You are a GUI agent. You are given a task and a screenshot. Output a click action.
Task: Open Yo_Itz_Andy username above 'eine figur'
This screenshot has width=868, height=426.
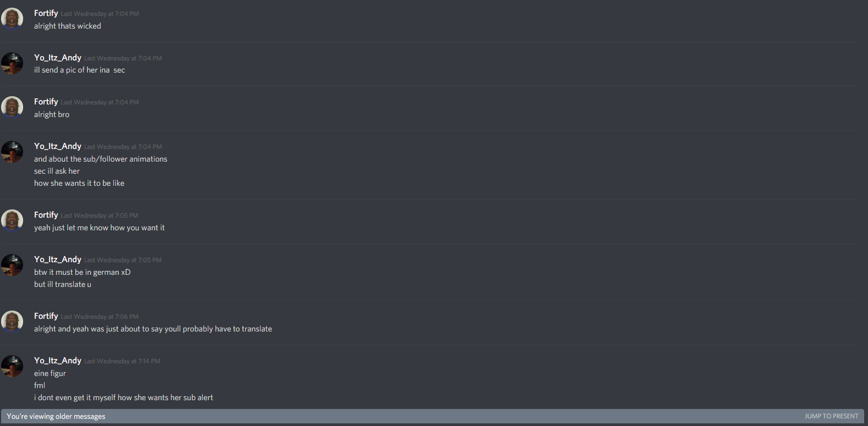(58, 361)
